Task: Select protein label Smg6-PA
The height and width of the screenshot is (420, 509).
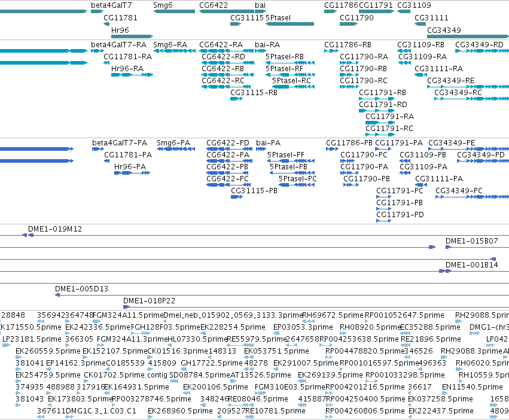Action: coord(173,143)
